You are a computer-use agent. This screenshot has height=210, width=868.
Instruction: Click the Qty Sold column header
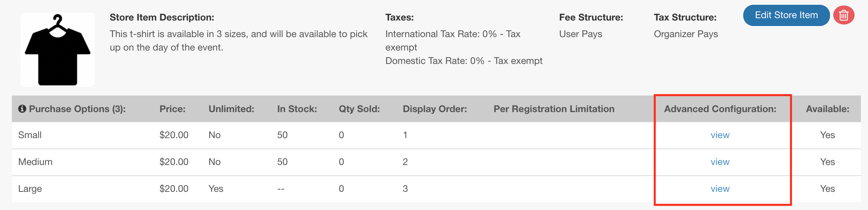[359, 109]
